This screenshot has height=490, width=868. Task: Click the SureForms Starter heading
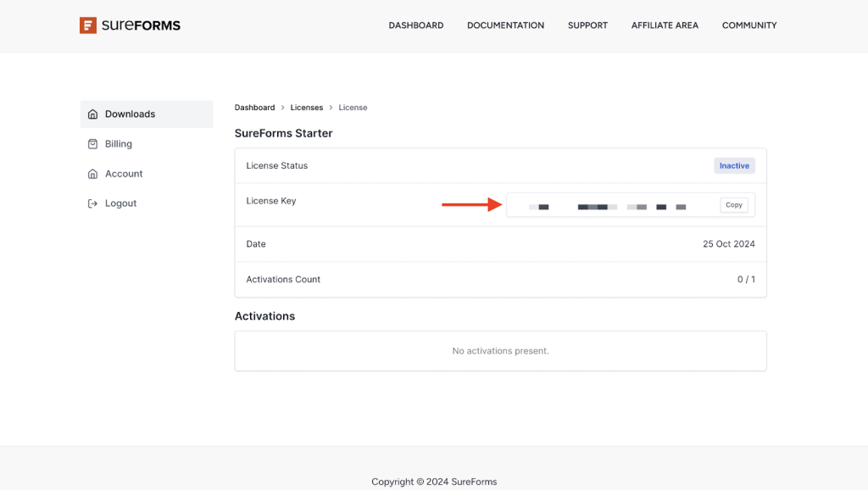[283, 133]
